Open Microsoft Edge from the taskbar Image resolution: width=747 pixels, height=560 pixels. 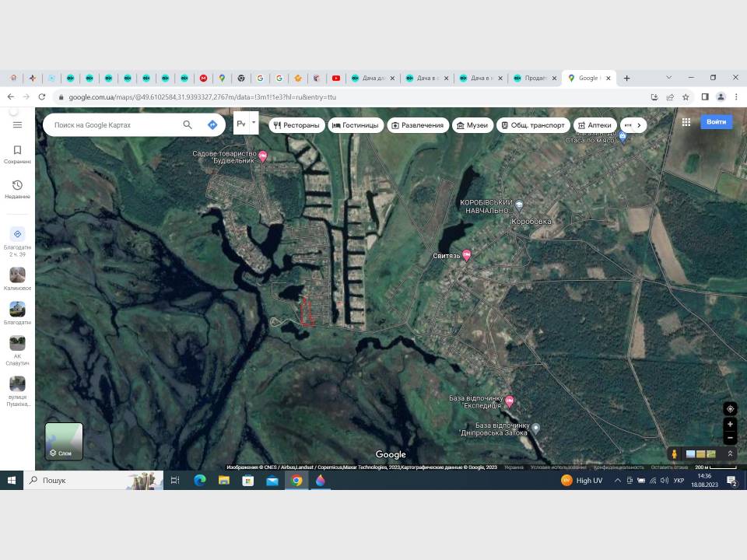[x=200, y=481]
